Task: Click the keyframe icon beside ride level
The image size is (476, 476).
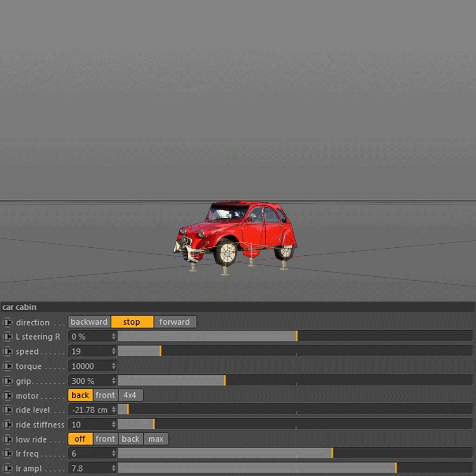Action: coord(7,410)
